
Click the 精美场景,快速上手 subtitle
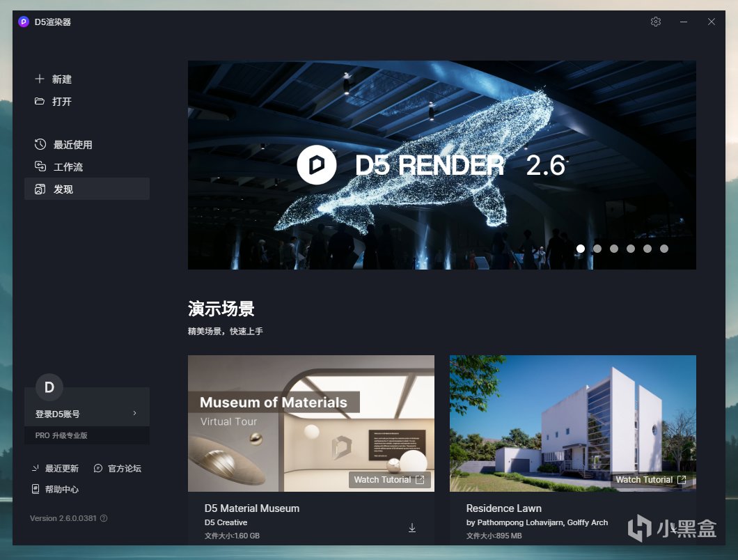point(225,331)
